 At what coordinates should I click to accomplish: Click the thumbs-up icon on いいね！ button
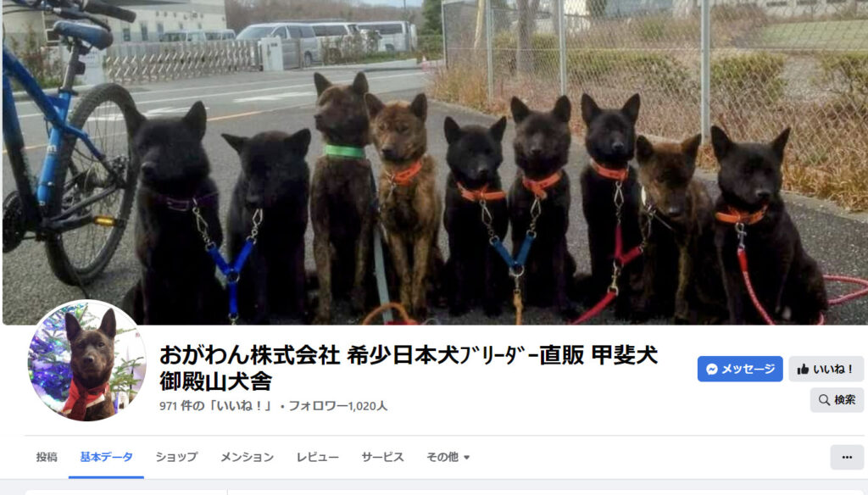pos(803,370)
